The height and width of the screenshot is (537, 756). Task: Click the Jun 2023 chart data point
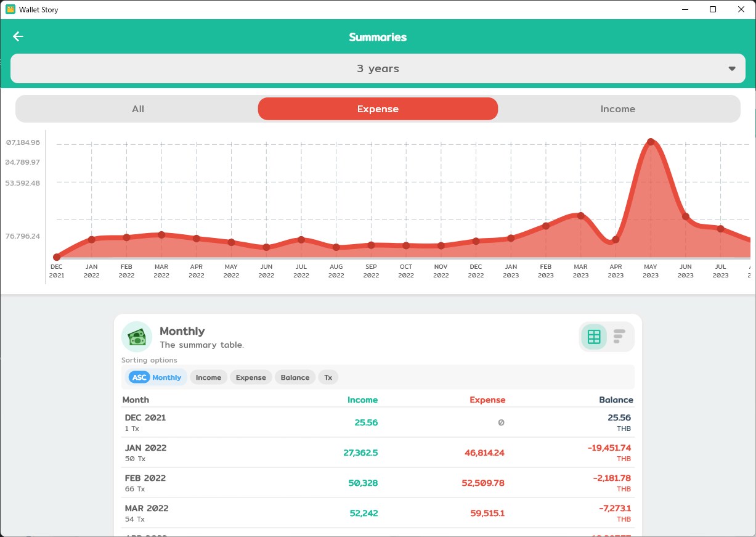pos(685,217)
